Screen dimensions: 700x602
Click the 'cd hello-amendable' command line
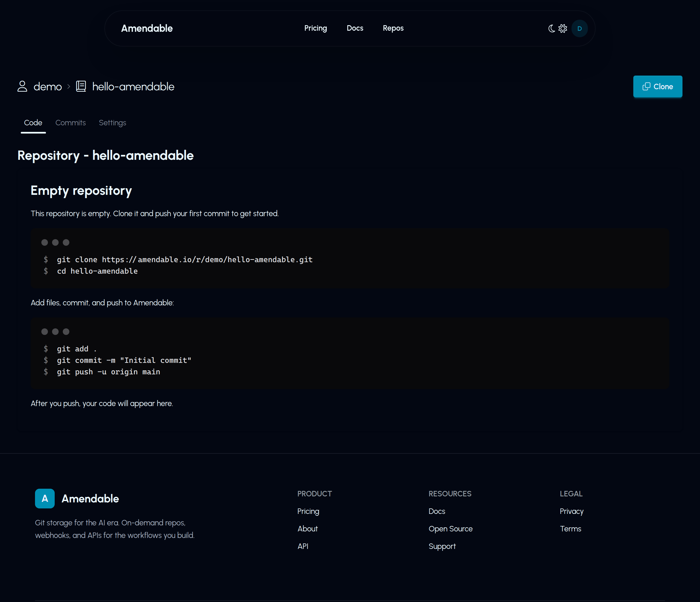click(97, 271)
